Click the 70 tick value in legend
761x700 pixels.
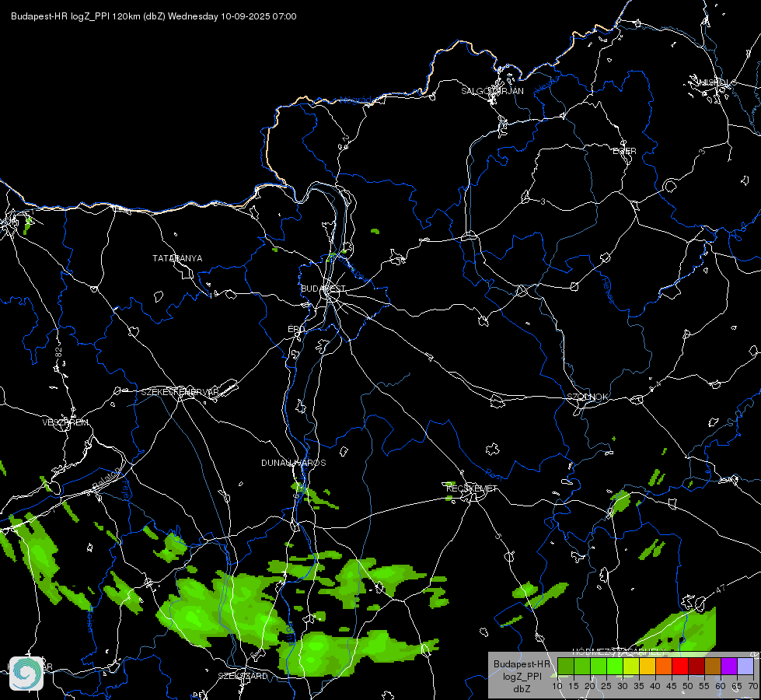pos(752,687)
